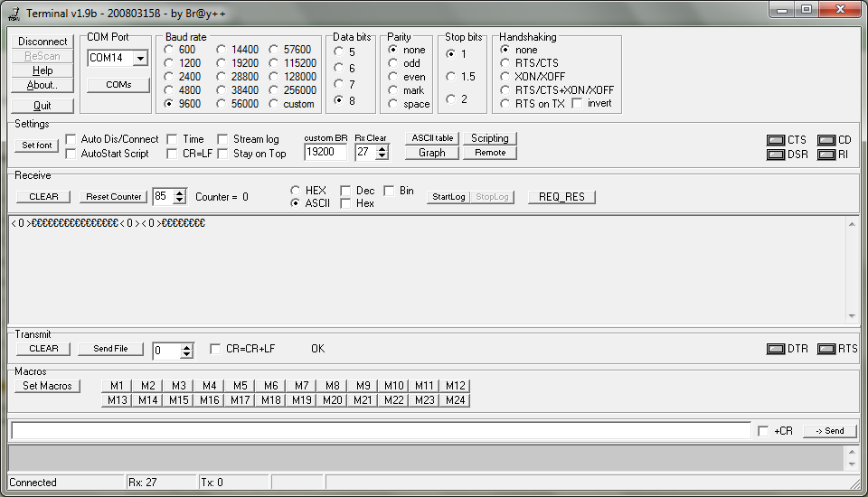
Task: Enable Stream log checkbox
Action: click(222, 139)
